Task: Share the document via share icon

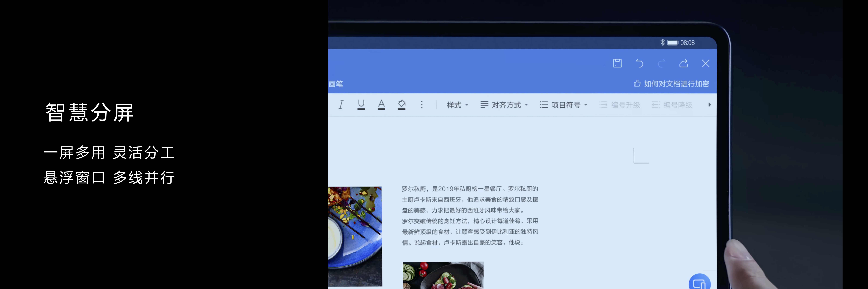Action: 684,63
